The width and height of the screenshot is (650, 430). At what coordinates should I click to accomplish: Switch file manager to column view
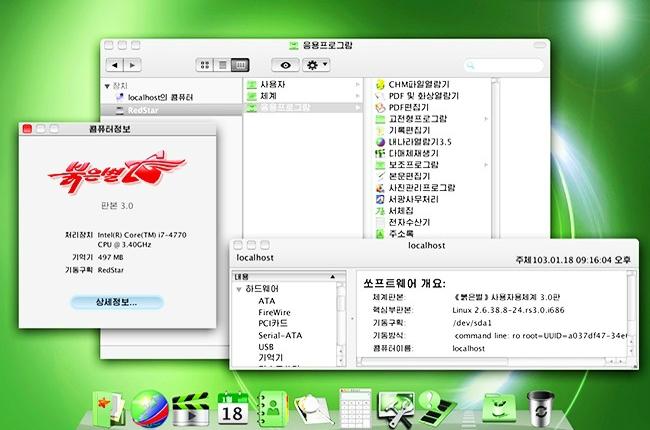pyautogui.click(x=239, y=64)
